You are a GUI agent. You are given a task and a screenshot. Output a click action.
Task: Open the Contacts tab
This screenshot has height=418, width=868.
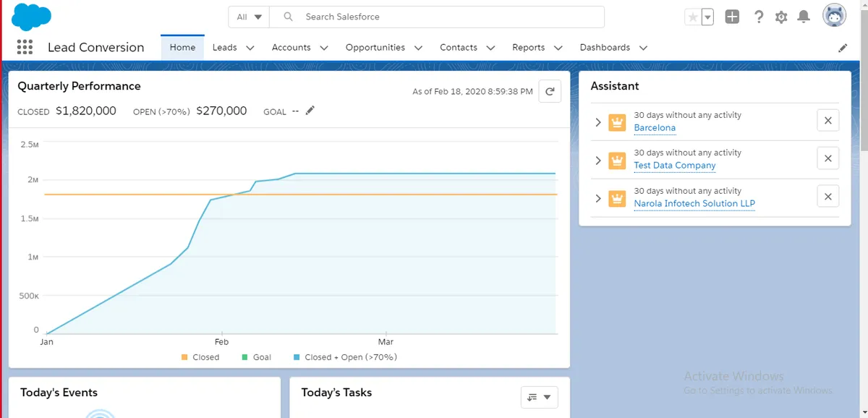[x=459, y=48]
